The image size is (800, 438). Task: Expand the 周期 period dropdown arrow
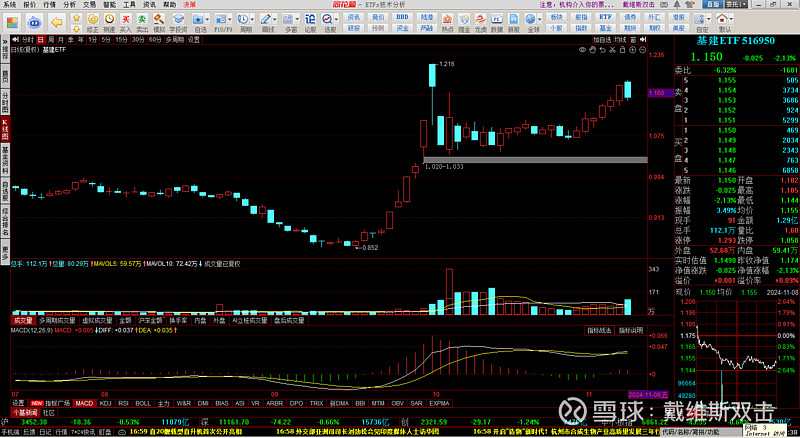coord(253,19)
